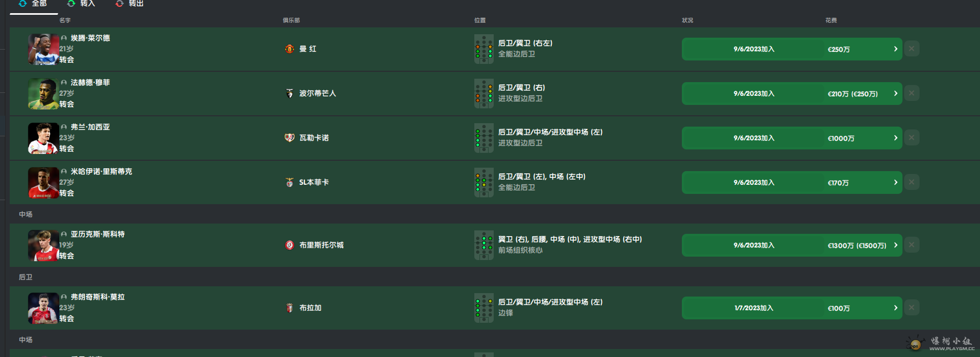Viewport: 980px width, 357px height.
Task: Click position pitch diagram for 亚历克斯·斯科特
Action: click(x=484, y=245)
